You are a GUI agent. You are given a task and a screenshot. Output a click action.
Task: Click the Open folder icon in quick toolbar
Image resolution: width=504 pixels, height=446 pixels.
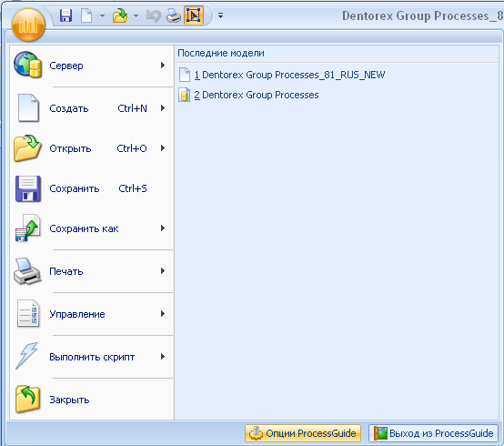pos(120,15)
